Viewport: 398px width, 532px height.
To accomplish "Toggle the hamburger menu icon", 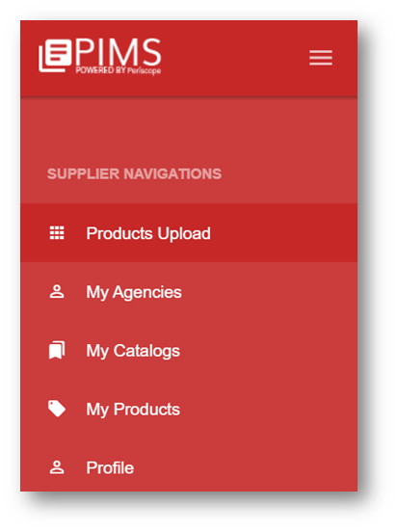I will [x=320, y=57].
